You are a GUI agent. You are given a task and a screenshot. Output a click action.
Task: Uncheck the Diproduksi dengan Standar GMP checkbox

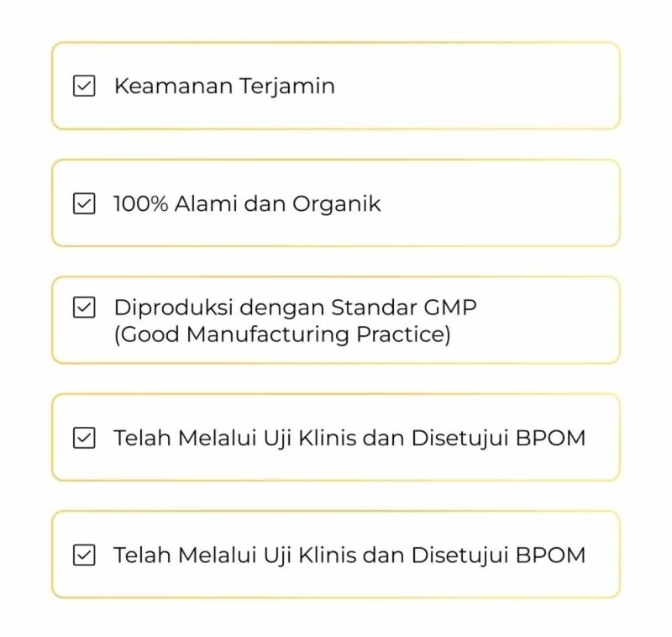point(84,308)
